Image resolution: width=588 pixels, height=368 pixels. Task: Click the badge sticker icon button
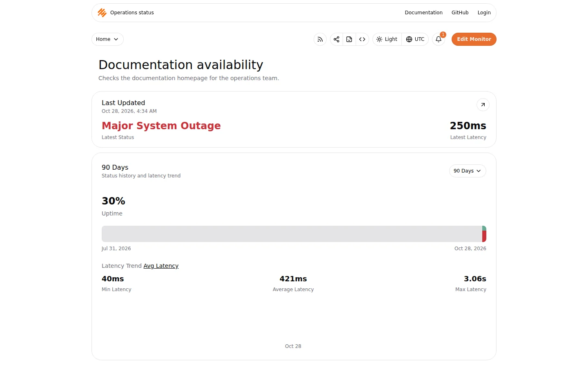[x=349, y=39]
